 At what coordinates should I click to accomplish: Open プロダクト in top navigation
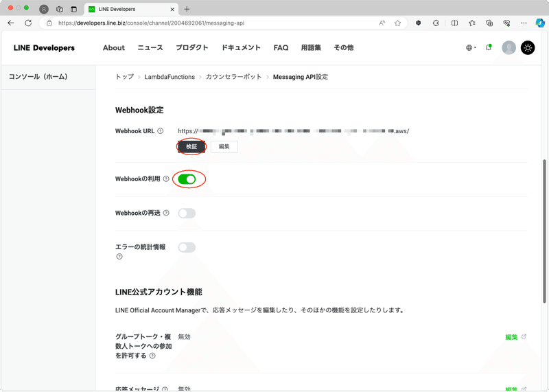tap(192, 47)
